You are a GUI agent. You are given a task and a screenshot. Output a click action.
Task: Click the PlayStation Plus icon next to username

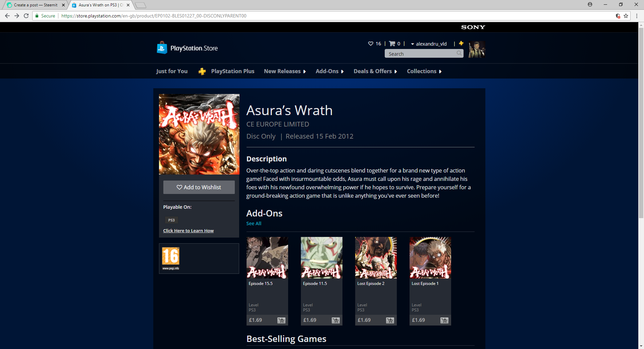click(x=461, y=43)
